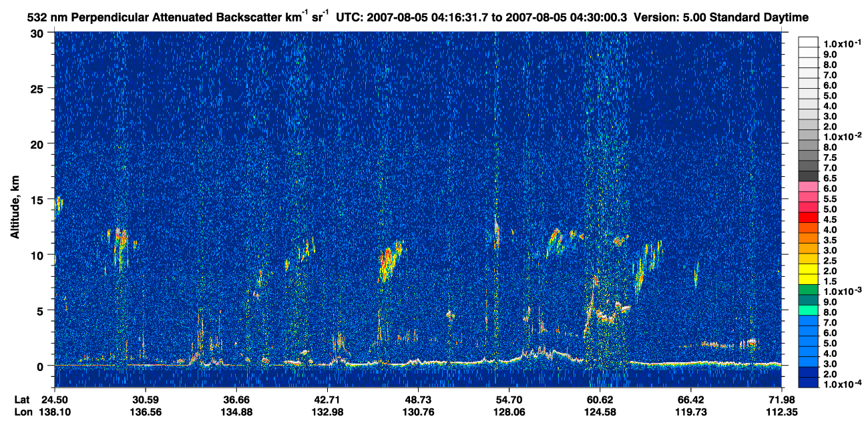The image size is (868, 445).
Task: Click the color scale label 1.0x10-4
Action: pyautogui.click(x=843, y=384)
